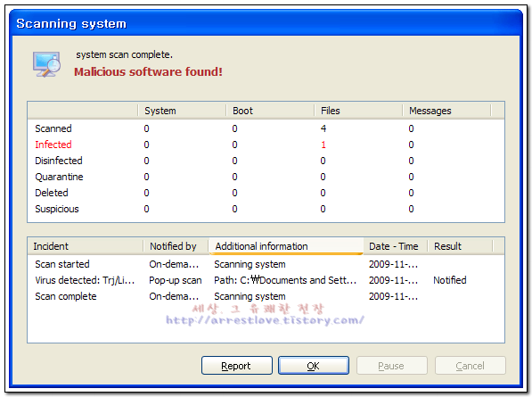Image resolution: width=532 pixels, height=397 pixels.
Task: Click the system scan monitor icon
Action: click(x=46, y=64)
